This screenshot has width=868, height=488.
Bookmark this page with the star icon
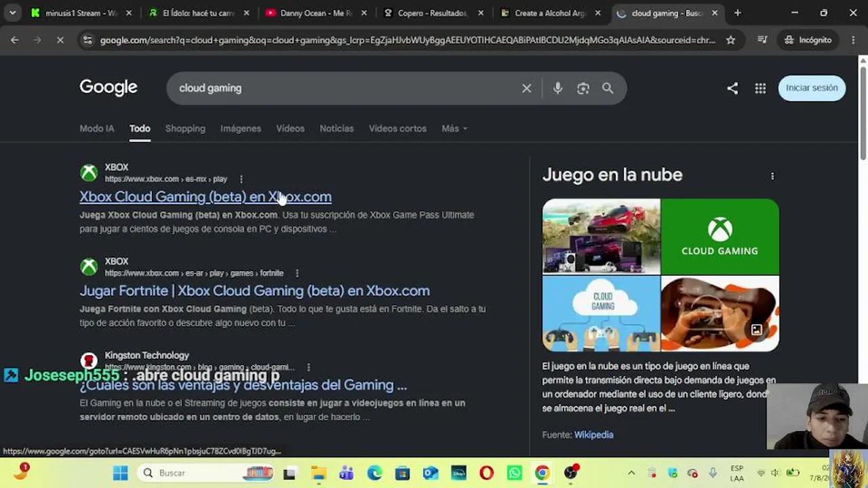coord(730,40)
